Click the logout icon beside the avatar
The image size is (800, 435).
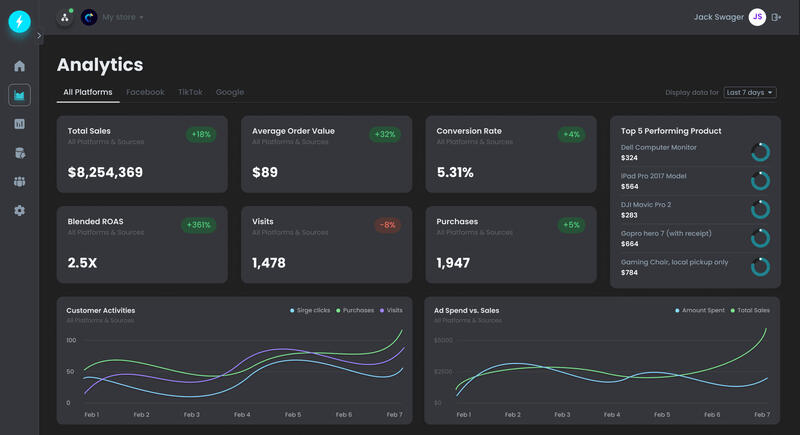tap(776, 17)
